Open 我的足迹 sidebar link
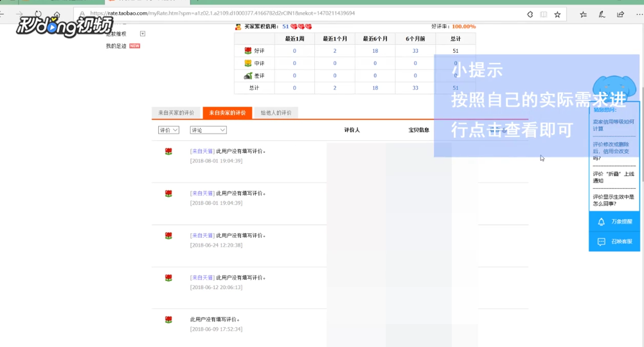Viewport: 644px width, 347px height. [116, 46]
